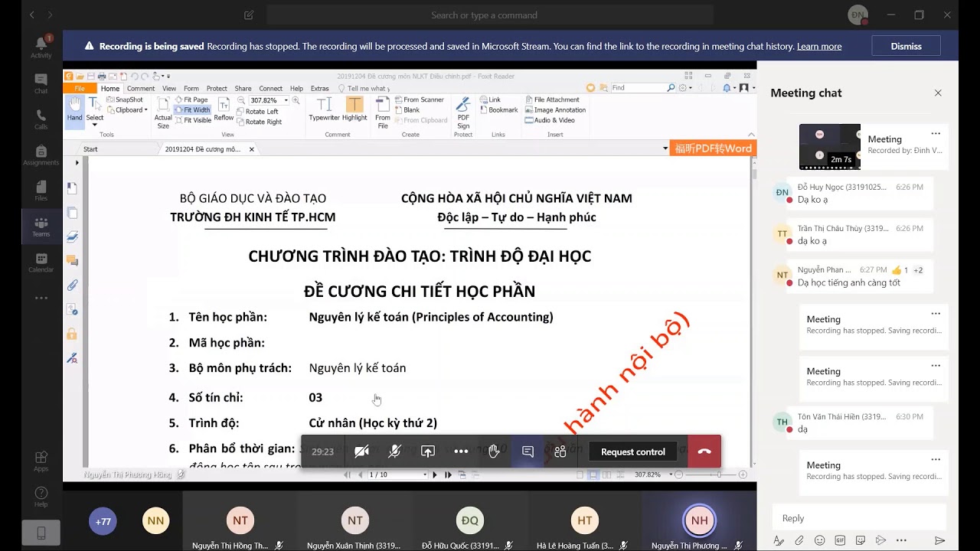The height and width of the screenshot is (551, 980).
Task: Toggle microphone mute in meeting controls
Action: coord(395,452)
